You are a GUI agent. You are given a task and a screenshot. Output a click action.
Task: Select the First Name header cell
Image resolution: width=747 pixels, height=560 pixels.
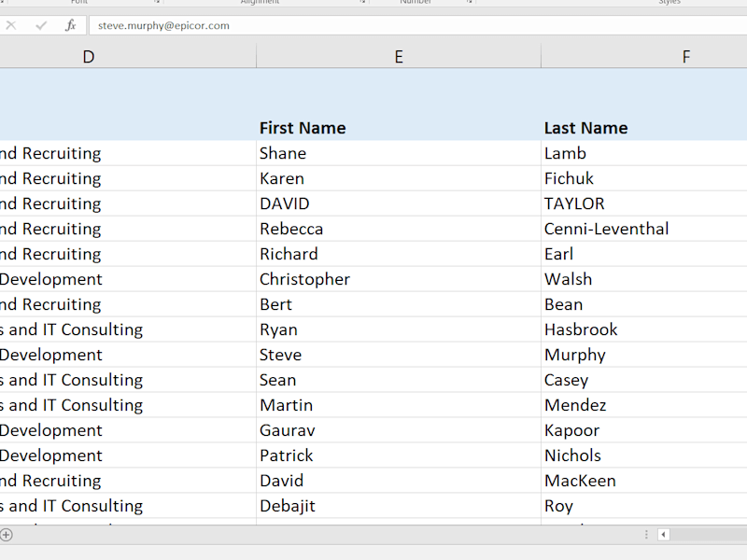(399, 105)
